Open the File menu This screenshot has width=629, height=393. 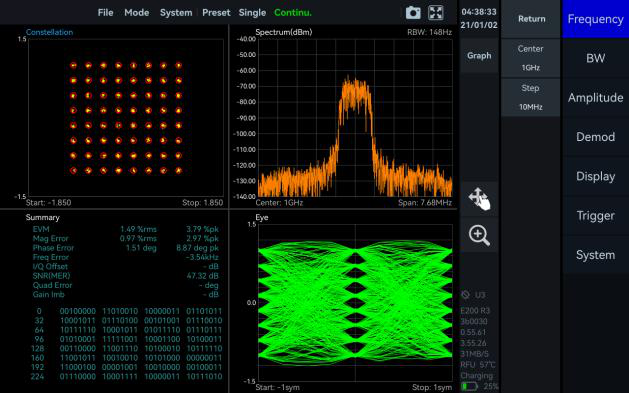pyautogui.click(x=106, y=13)
